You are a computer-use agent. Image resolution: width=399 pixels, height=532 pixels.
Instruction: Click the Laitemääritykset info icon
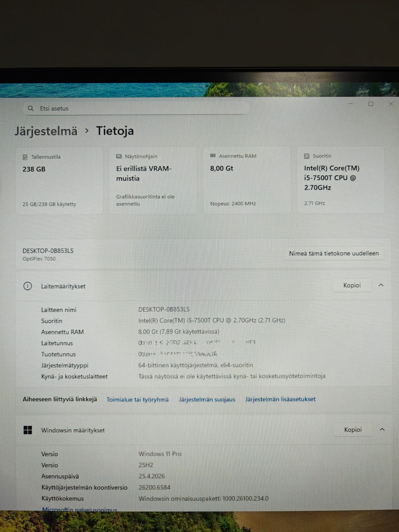click(27, 286)
